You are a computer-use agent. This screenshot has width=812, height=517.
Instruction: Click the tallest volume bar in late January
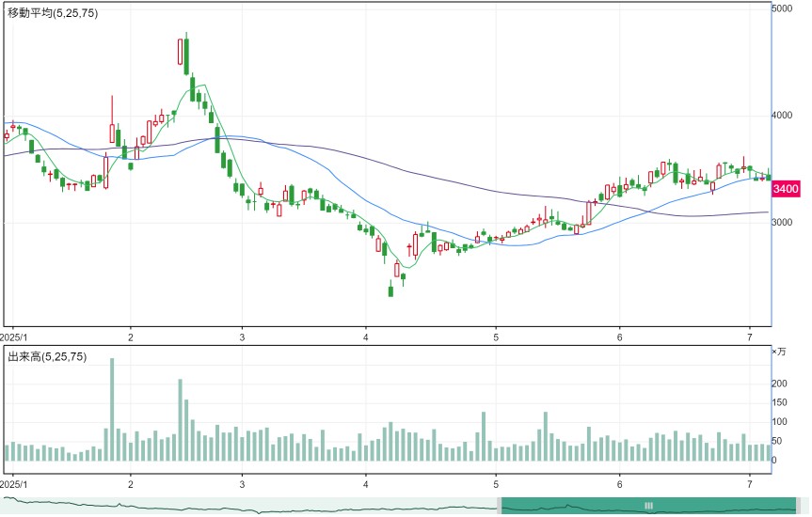(112, 409)
